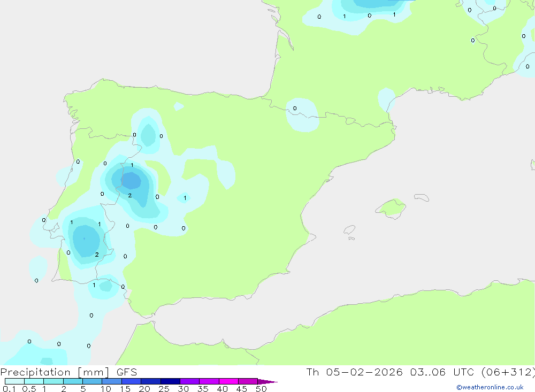Click the 35–40 mm purple legend swatch

[209, 381]
